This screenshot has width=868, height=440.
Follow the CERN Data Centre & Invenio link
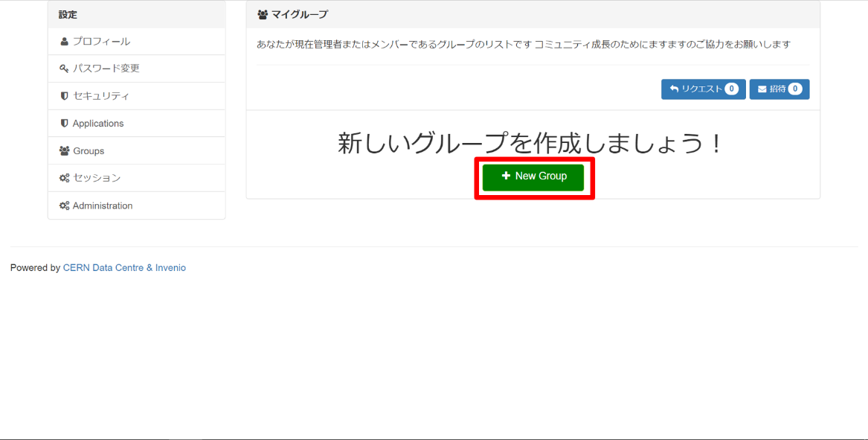(124, 268)
